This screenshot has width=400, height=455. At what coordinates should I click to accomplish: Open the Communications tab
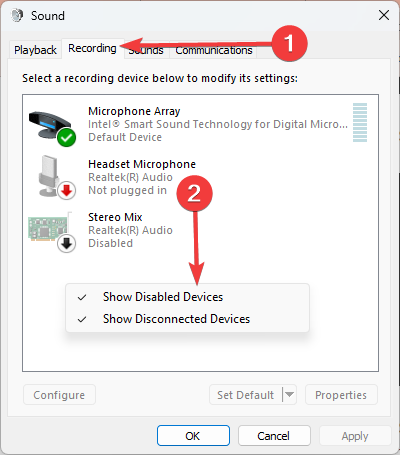214,50
